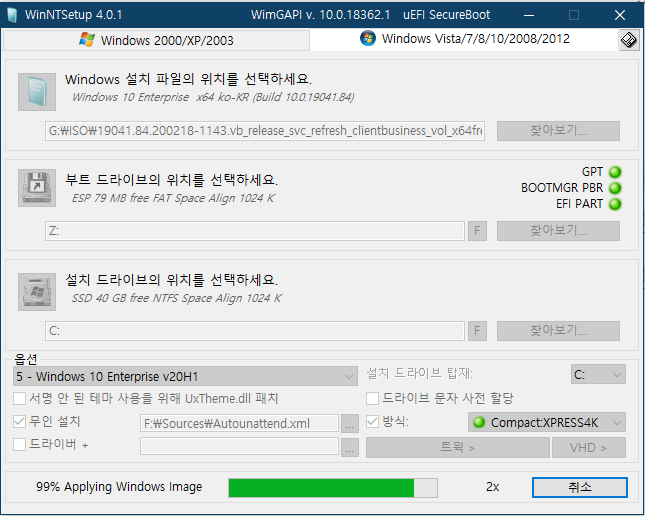The image size is (645, 516).
Task: Browse for drivers folder with ... button
Action: click(x=350, y=447)
